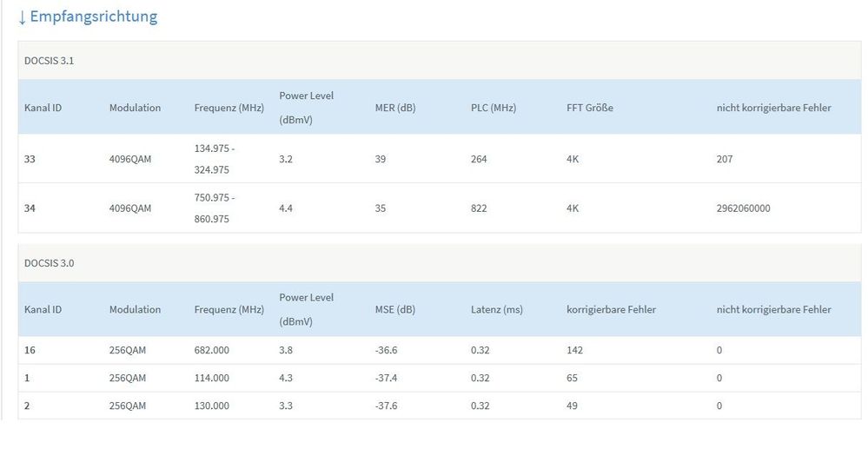The image size is (868, 462).
Task: Click the PLC value 822
Action: tap(479, 208)
